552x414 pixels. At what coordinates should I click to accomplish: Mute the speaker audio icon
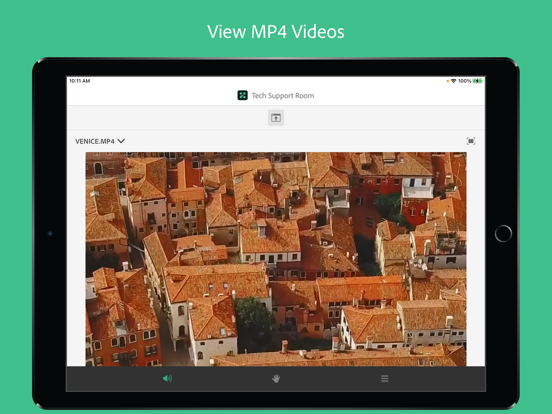pos(168,378)
